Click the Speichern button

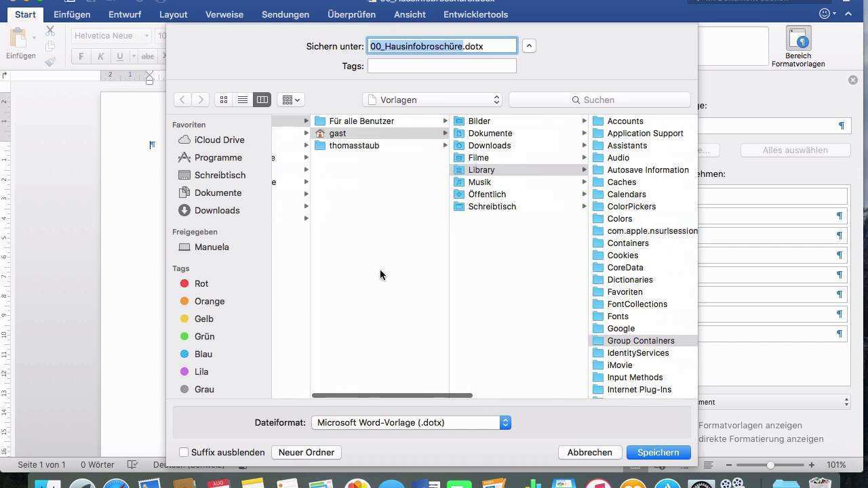(658, 452)
